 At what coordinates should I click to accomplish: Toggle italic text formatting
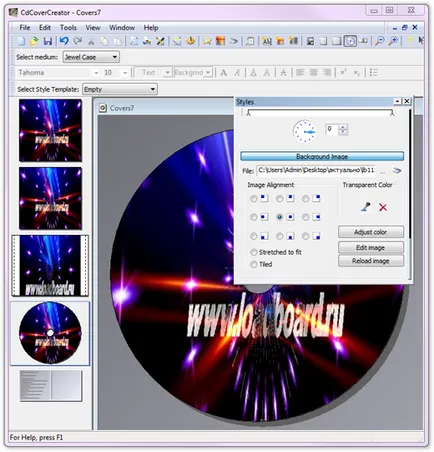[237, 72]
